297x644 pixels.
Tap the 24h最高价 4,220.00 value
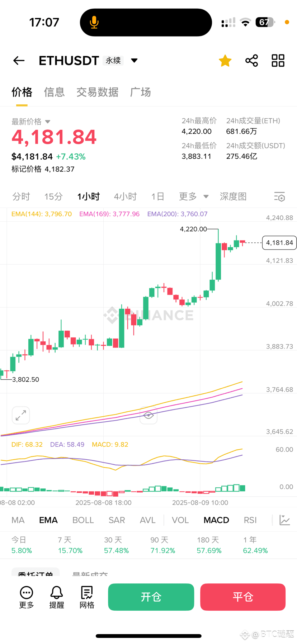197,132
